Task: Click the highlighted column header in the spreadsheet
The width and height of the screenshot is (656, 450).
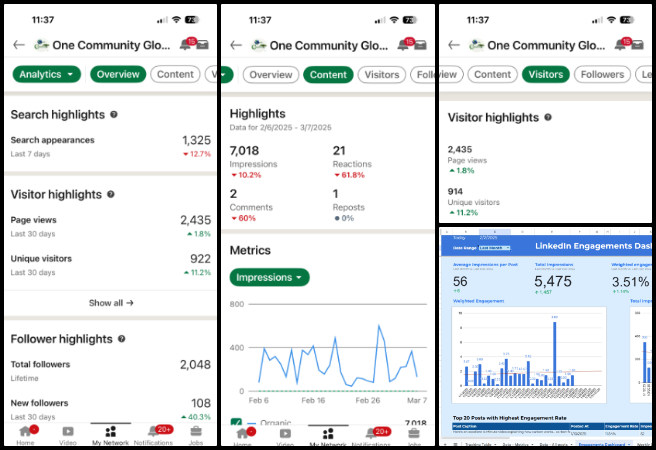Action: pyautogui.click(x=495, y=231)
